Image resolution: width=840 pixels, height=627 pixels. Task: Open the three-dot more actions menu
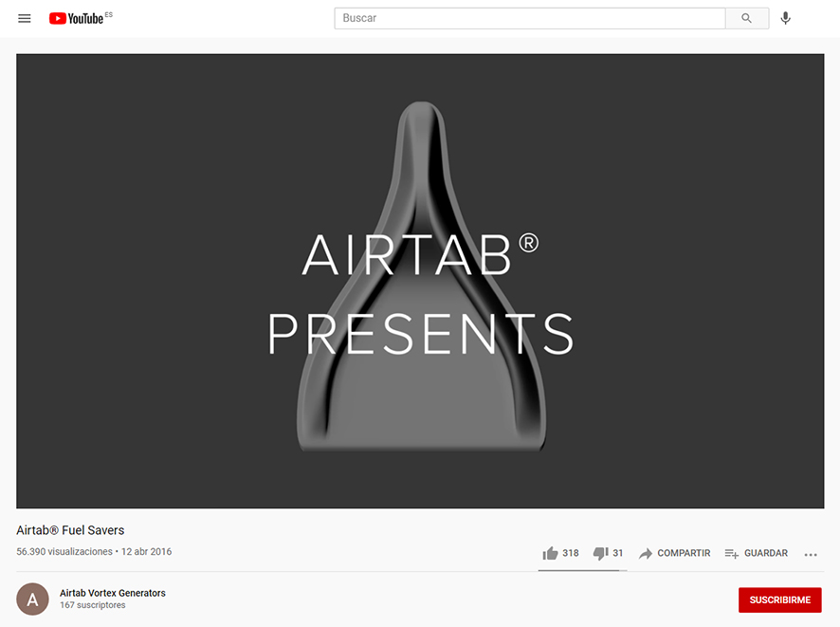pyautogui.click(x=811, y=554)
